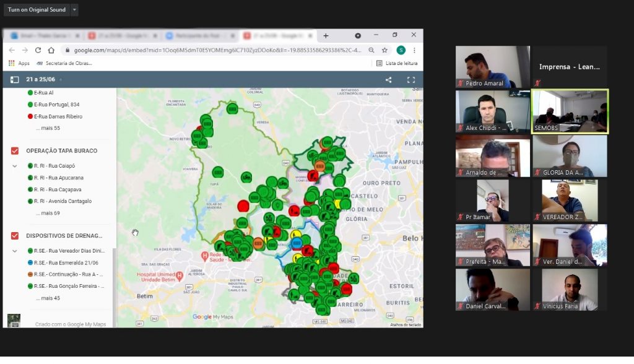Open Chrome home page button
This screenshot has height=364, width=634.
tap(51, 50)
